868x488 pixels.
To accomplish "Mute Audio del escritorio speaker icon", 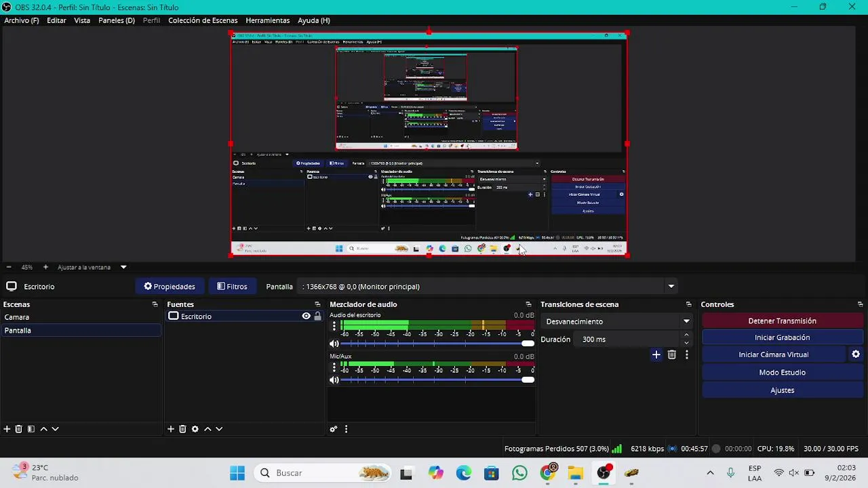I will pyautogui.click(x=334, y=344).
